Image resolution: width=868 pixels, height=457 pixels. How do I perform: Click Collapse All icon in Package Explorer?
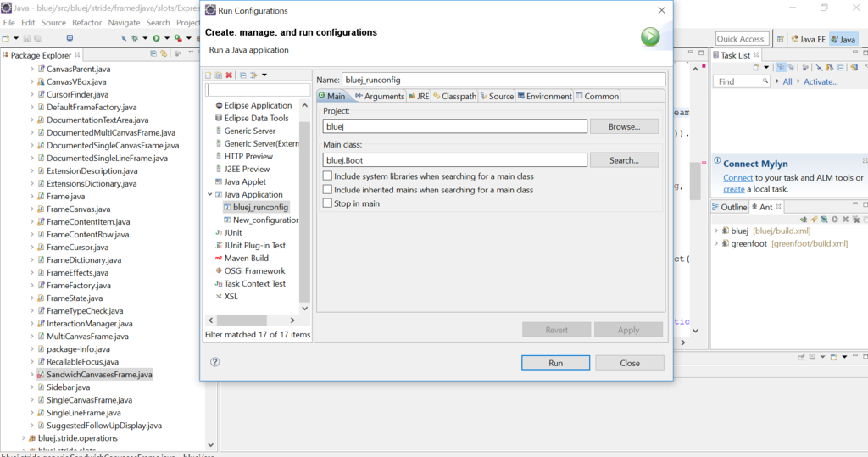tap(153, 53)
